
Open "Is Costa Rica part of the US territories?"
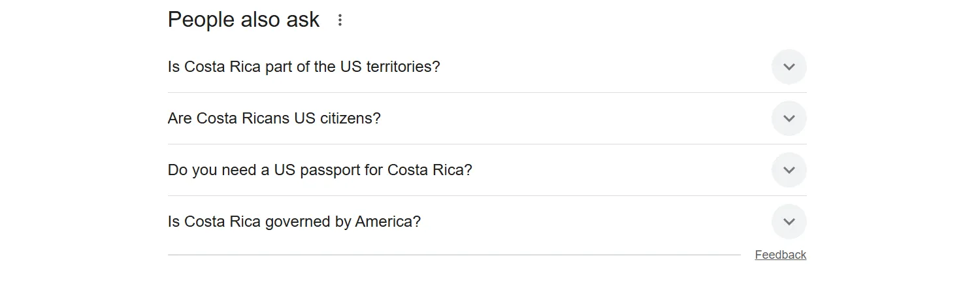click(x=304, y=67)
